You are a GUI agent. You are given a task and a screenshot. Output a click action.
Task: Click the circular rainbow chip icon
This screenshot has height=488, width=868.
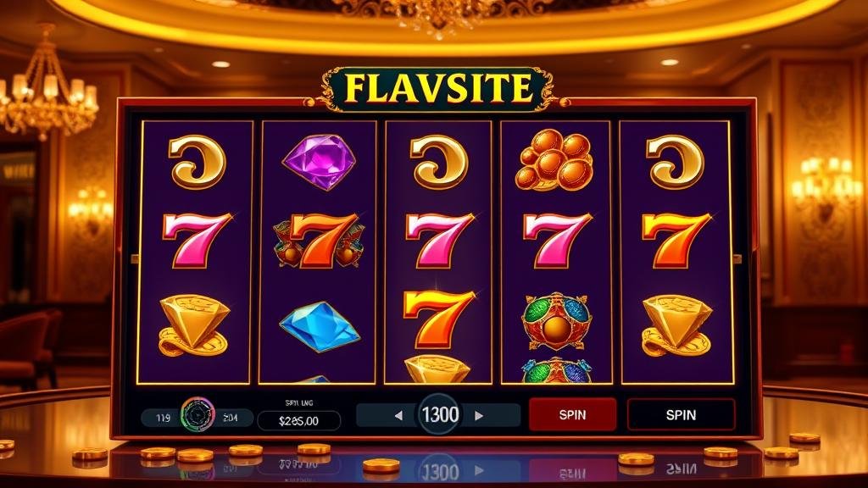(x=198, y=415)
